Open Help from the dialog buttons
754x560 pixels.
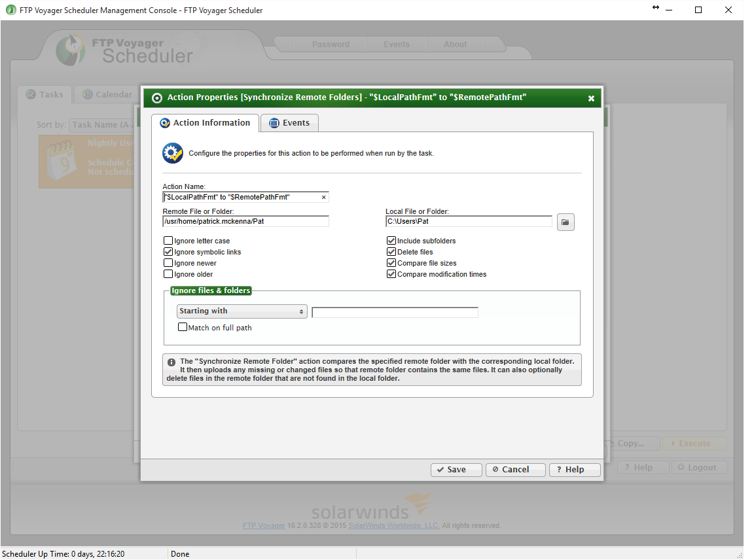pos(575,470)
